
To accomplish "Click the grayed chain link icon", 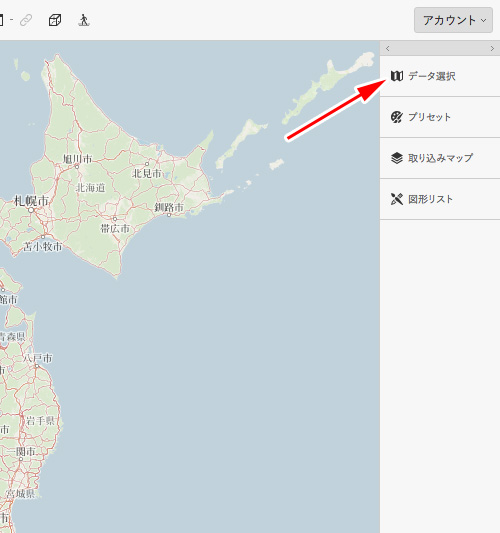I will 26,20.
